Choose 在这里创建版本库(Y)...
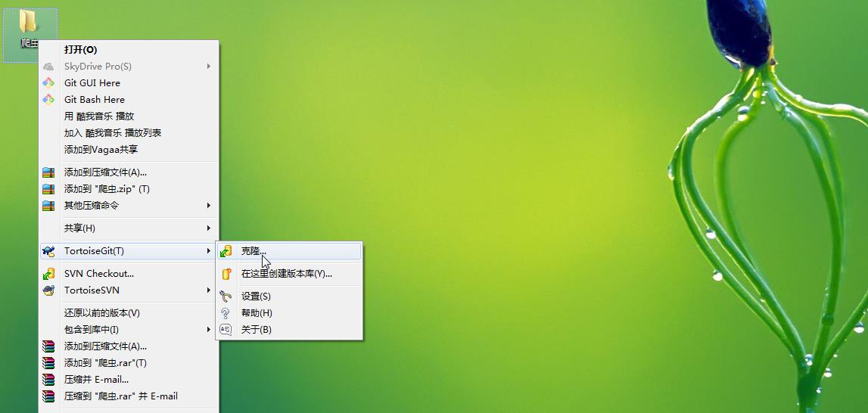The width and height of the screenshot is (868, 413). [x=289, y=274]
